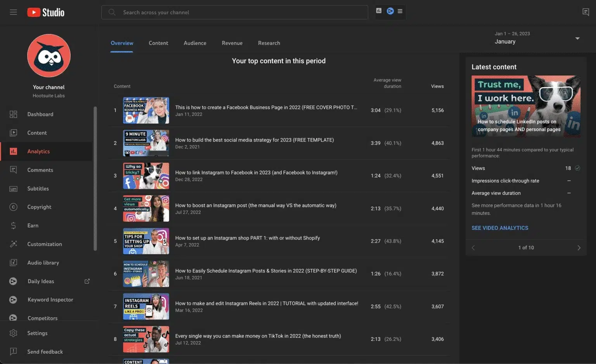The image size is (596, 364).
Task: Open Instagram Reels tutorial video title
Action: 267,304
